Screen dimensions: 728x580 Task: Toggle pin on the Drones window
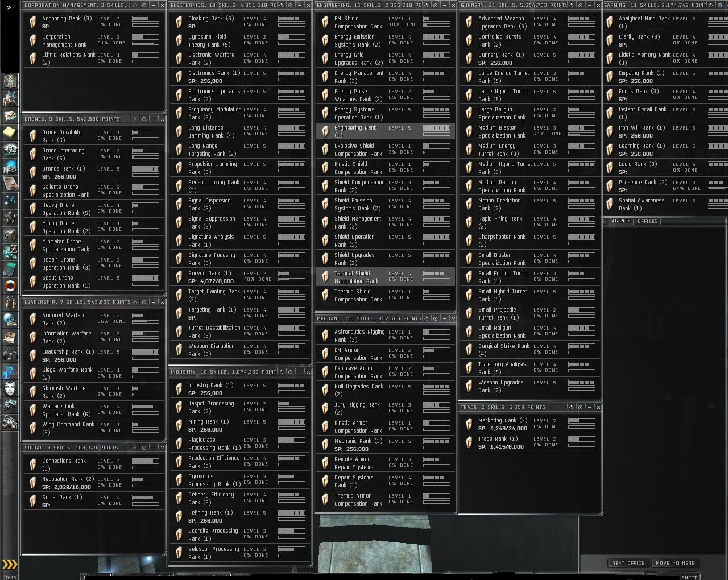pyautogui.click(x=144, y=119)
